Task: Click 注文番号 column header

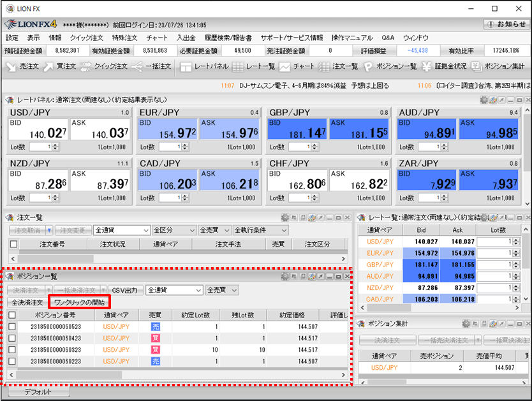Action: [x=52, y=244]
